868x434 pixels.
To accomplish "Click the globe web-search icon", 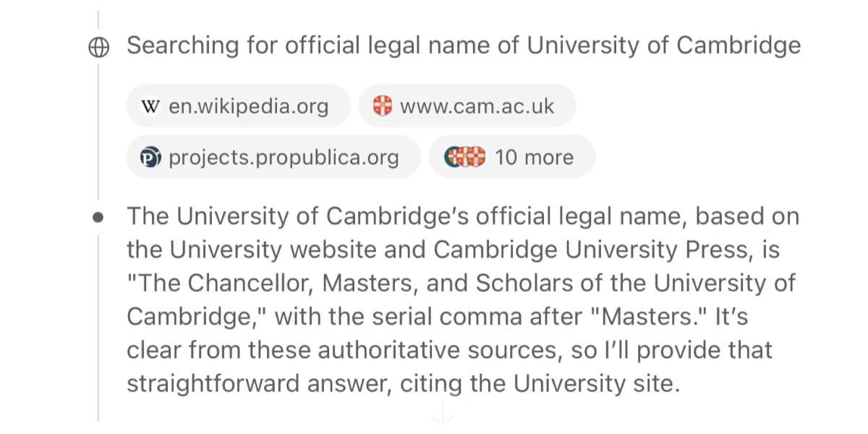I will coord(98,46).
